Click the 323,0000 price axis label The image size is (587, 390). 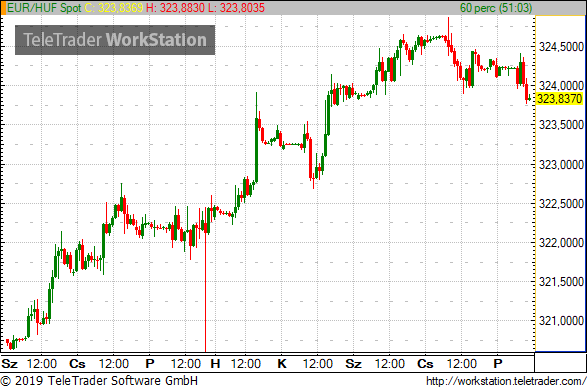[x=561, y=165]
